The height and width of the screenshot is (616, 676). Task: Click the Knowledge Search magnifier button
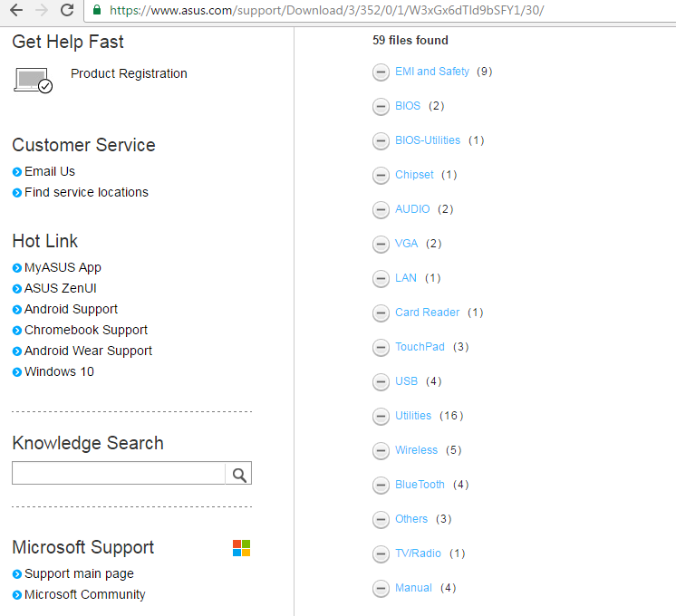coord(238,474)
